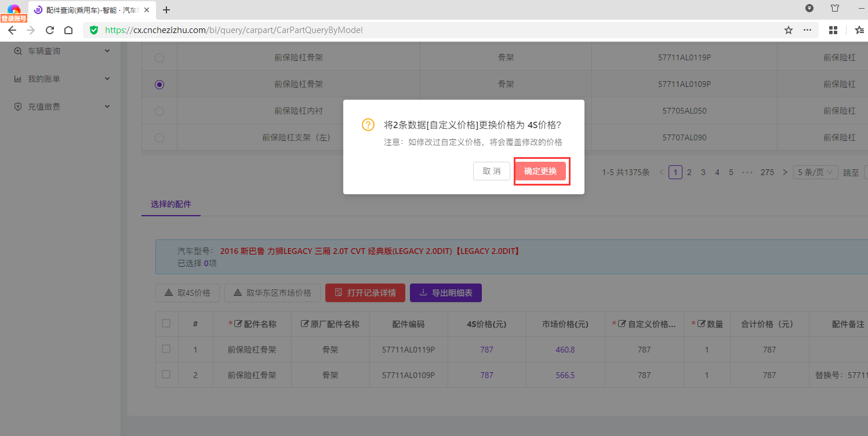Expand the 车辆查询 sidebar menu
868x436 pixels.
(x=107, y=51)
